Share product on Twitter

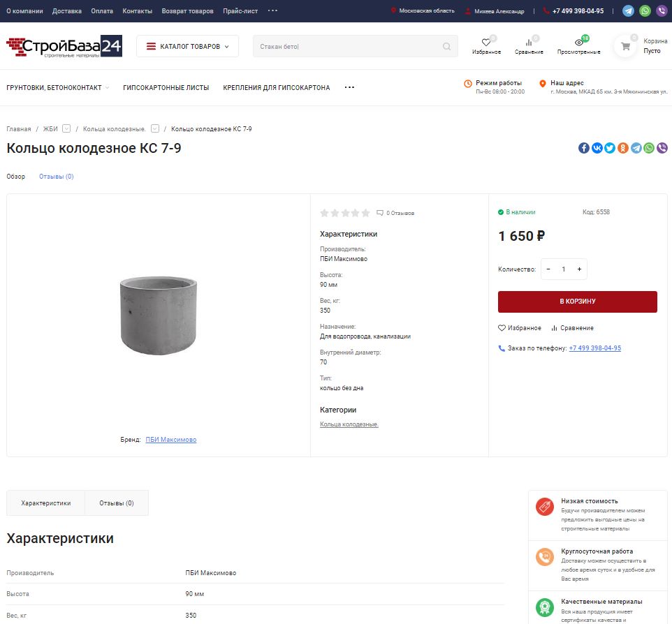click(610, 148)
